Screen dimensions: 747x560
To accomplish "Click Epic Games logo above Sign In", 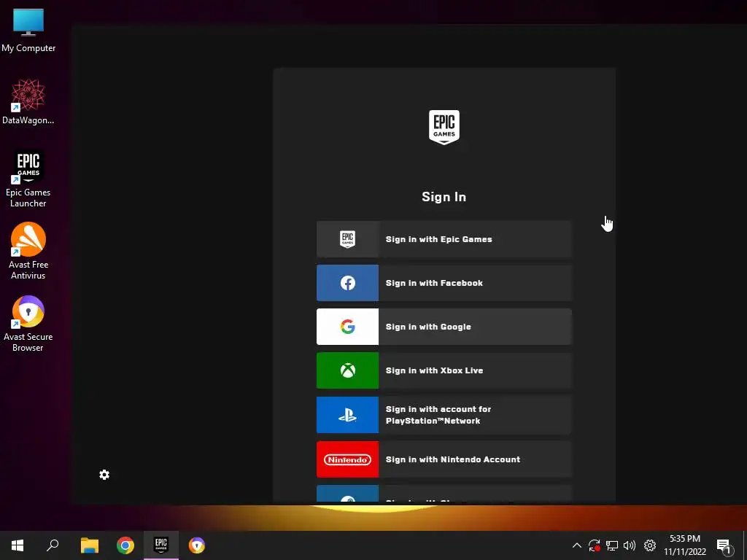I will 444,127.
